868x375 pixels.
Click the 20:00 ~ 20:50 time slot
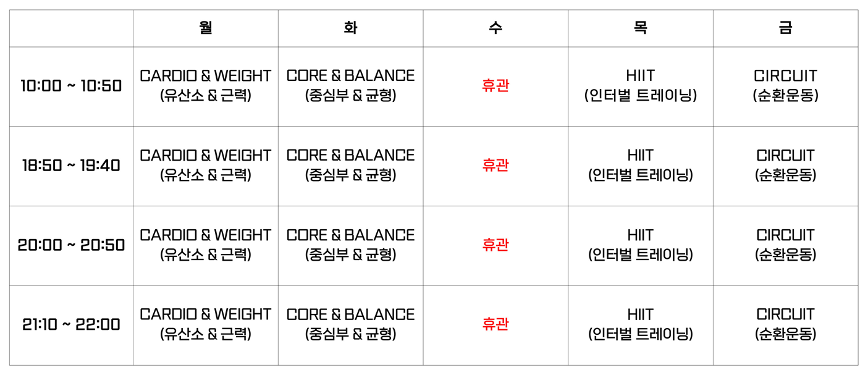click(71, 245)
